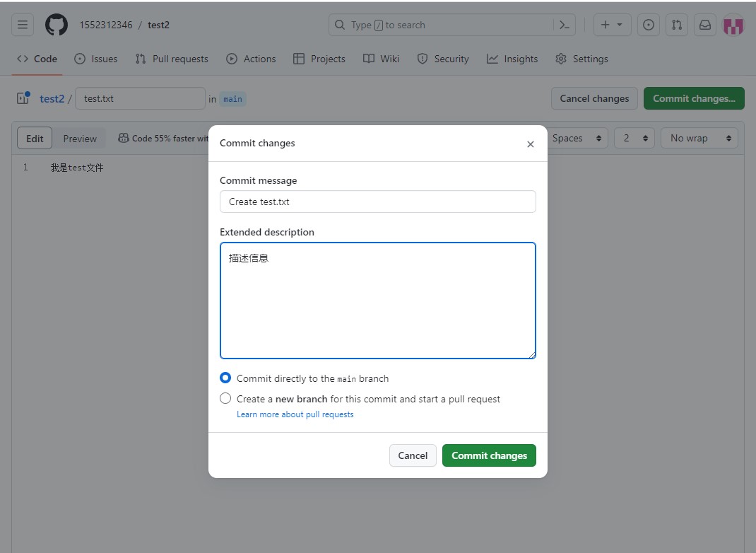
Task: Click the Commit message input field
Action: (377, 202)
